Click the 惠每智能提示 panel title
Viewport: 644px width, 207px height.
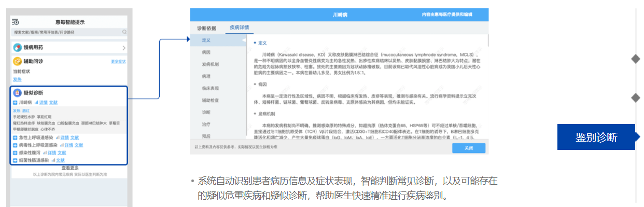(70, 22)
